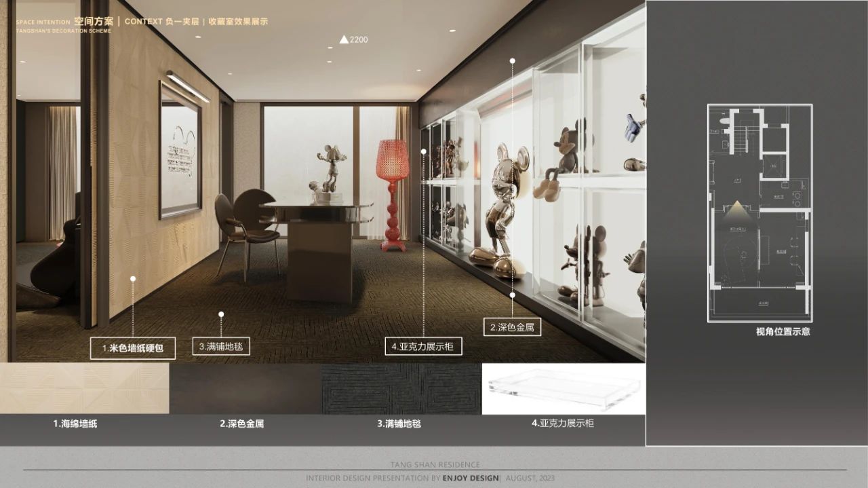Click the white dot marker on the carpet

[220, 314]
